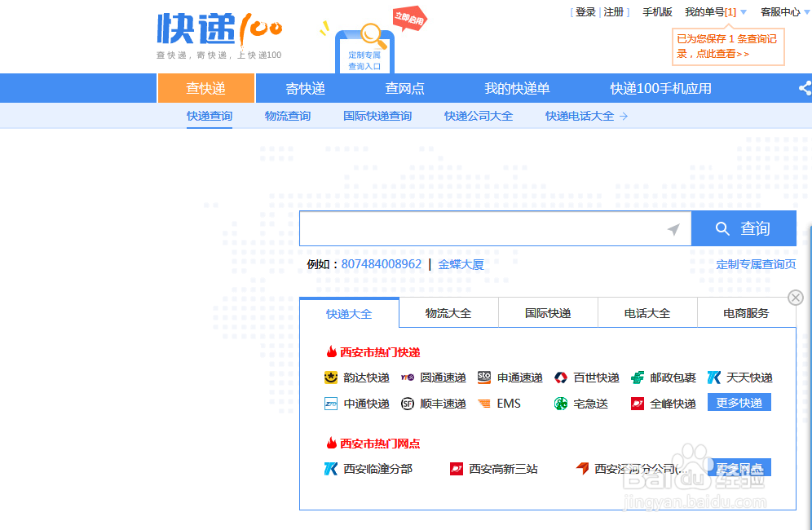Screen dimensions: 812x530
Task: Click the blue 查询 search button
Action: tap(744, 228)
